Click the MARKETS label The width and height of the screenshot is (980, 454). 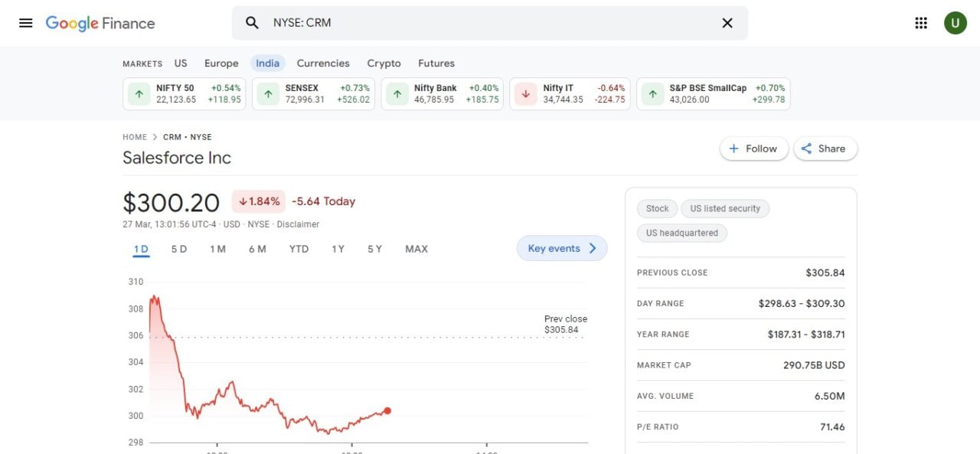[x=142, y=64]
